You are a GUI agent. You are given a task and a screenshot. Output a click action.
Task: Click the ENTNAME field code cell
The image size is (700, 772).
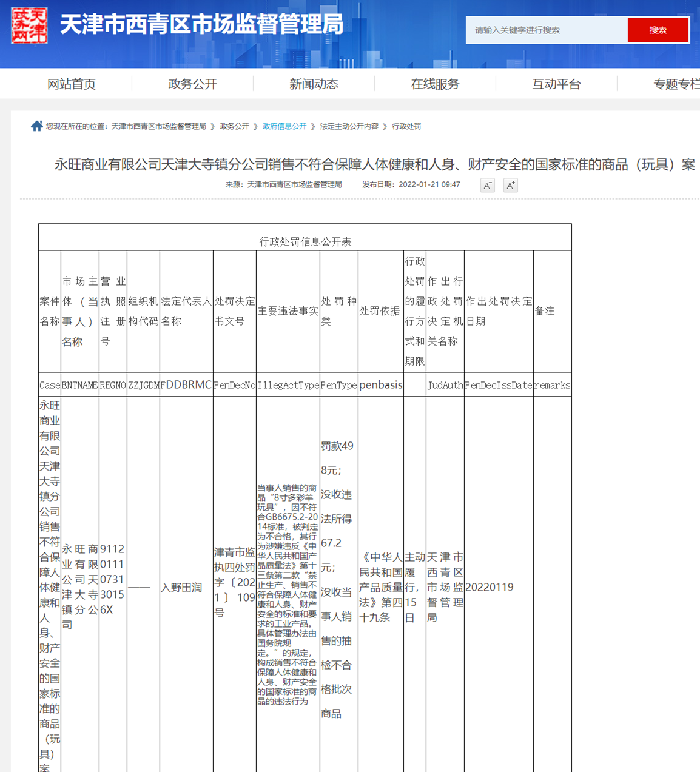(x=79, y=385)
